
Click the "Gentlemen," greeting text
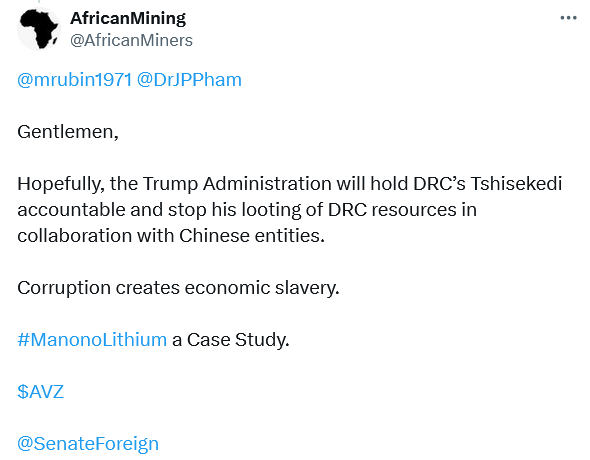coord(68,132)
